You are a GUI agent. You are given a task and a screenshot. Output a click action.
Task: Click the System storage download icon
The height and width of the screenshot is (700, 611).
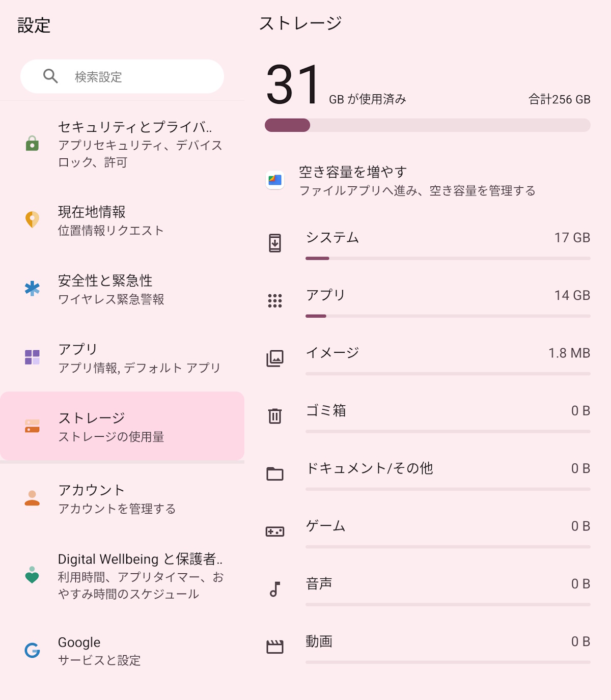[x=275, y=243]
